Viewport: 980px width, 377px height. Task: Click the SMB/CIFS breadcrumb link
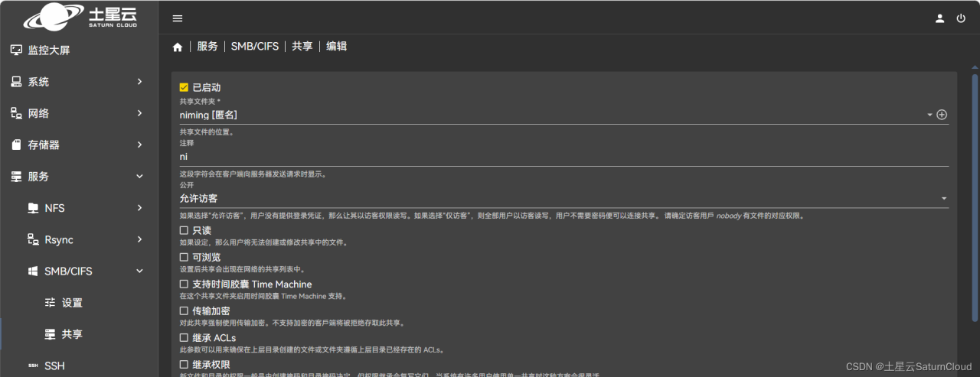(255, 47)
